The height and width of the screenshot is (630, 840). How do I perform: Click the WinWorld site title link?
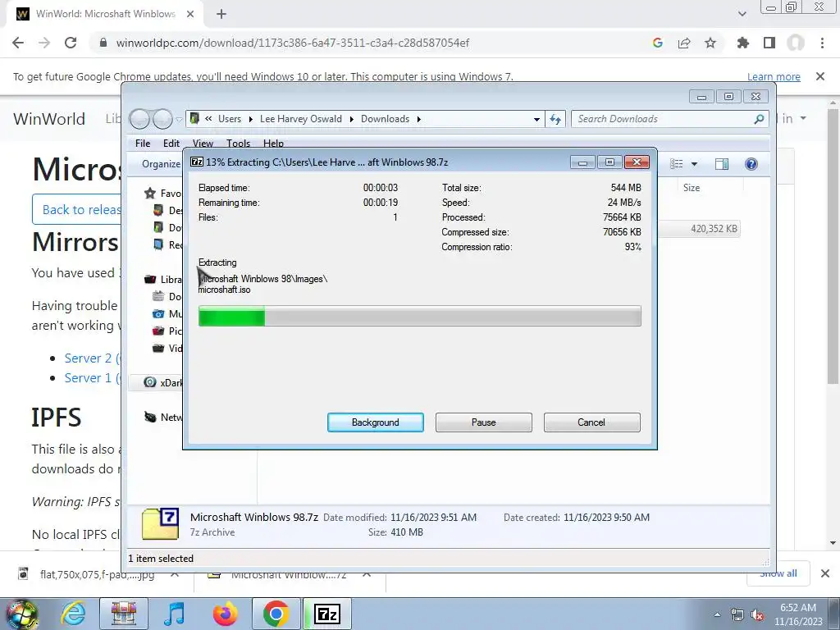point(49,118)
